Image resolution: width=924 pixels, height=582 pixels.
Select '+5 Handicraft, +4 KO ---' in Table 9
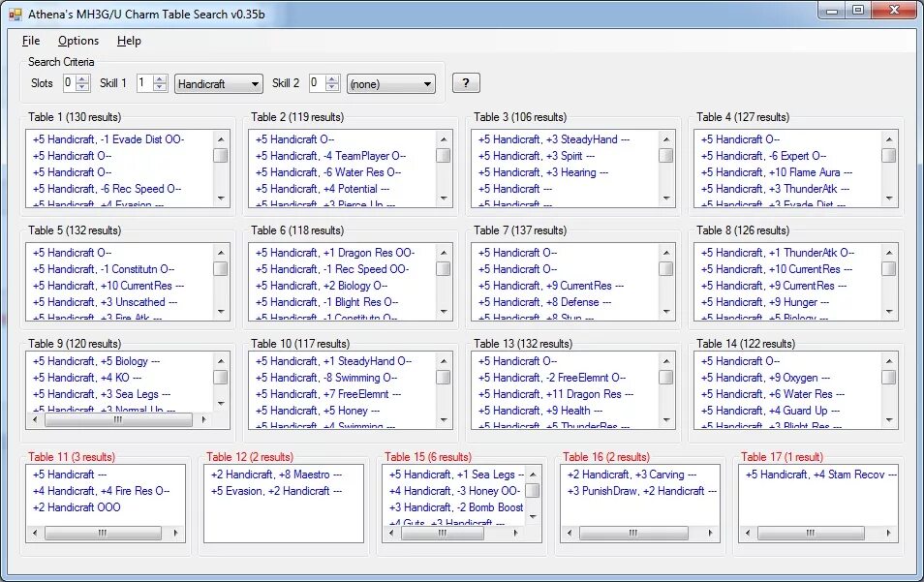tap(86, 378)
